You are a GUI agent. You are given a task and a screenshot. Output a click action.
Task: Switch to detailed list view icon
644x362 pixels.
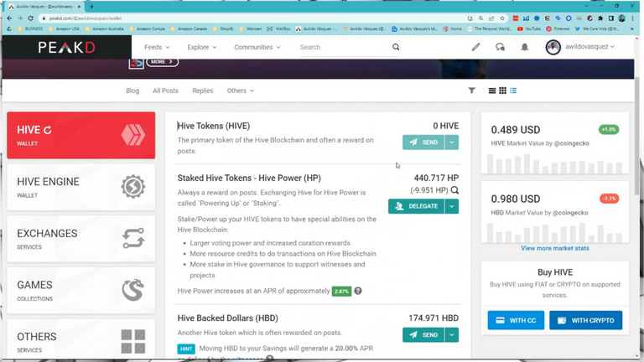[513, 90]
